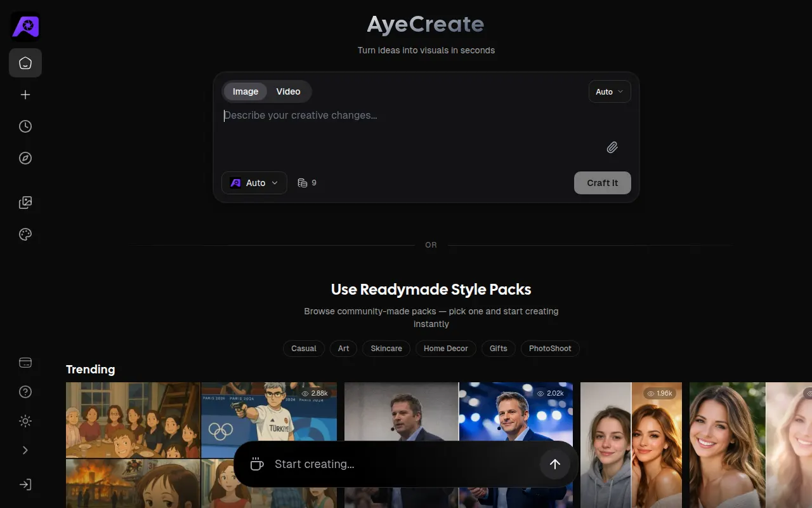Screen dimensions: 812x508
Task: Click the logout icon in sidebar
Action: point(25,485)
